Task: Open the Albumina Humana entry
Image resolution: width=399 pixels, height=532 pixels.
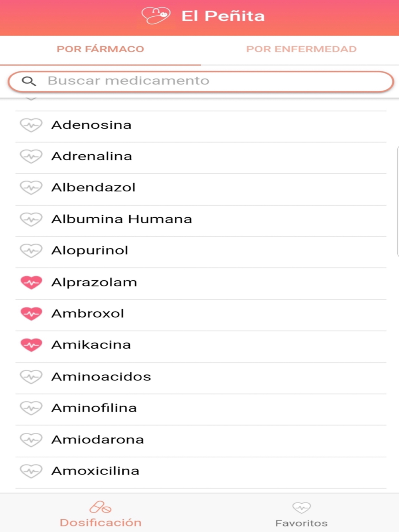Action: point(122,219)
